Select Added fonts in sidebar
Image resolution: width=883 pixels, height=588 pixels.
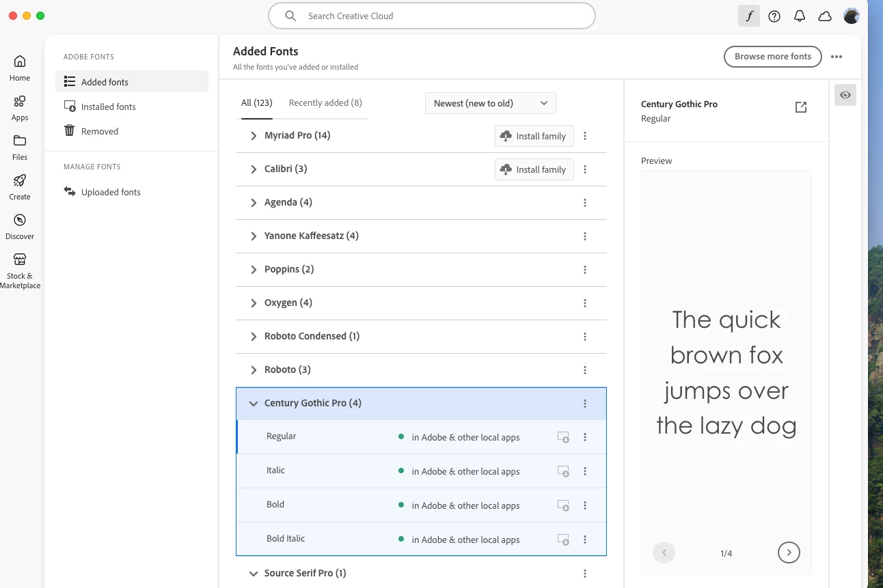coord(132,81)
